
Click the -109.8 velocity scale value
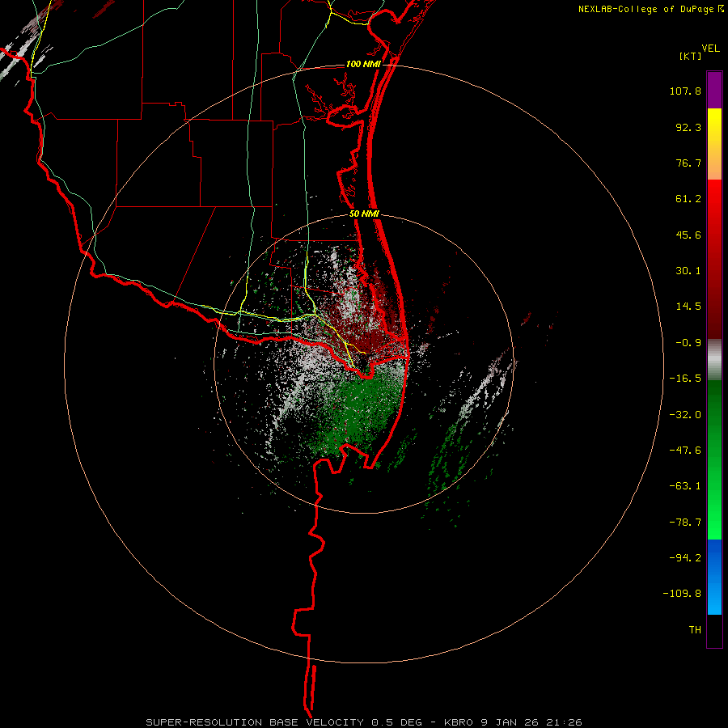coord(682,594)
